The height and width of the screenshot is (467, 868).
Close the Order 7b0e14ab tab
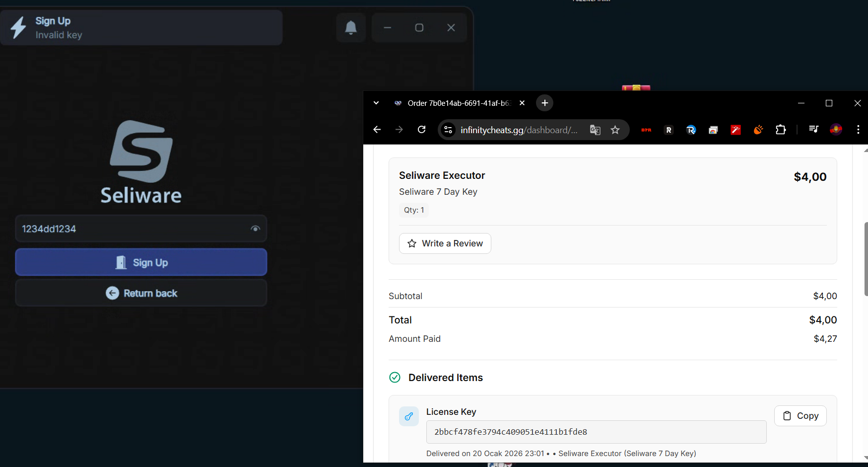[522, 103]
